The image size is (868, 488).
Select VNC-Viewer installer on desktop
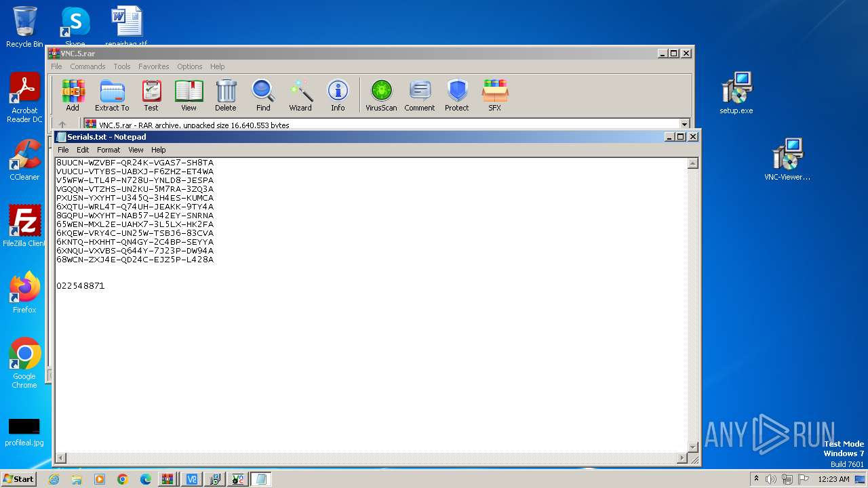pos(787,159)
